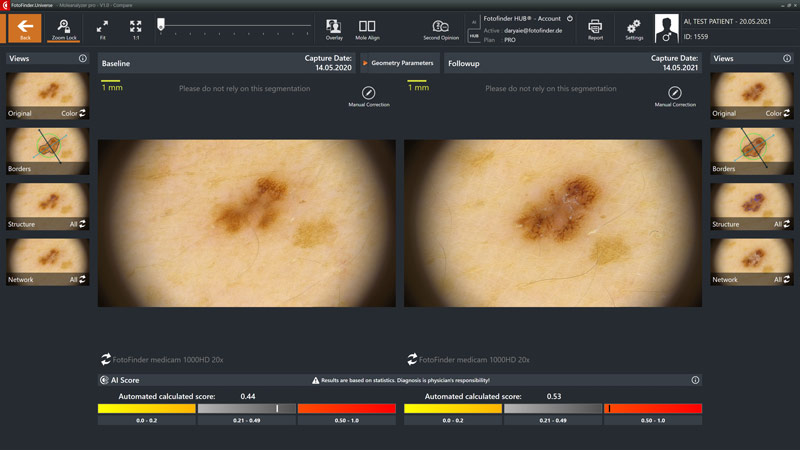Screen dimensions: 800x450
Task: Click the Baseline score value 0.44
Action: click(248, 396)
